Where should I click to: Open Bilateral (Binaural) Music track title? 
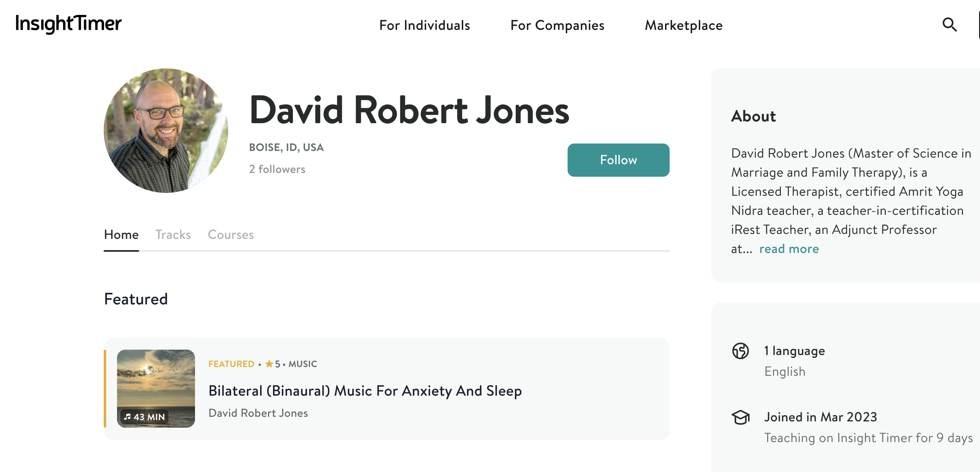tap(365, 391)
